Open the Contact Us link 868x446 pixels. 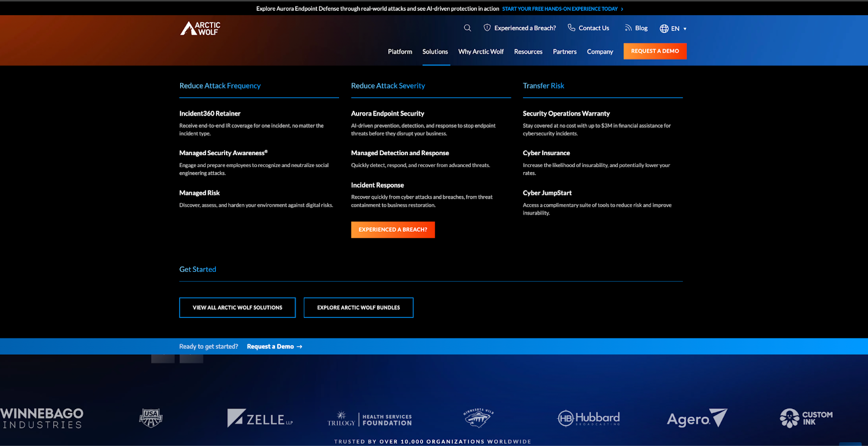[594, 28]
